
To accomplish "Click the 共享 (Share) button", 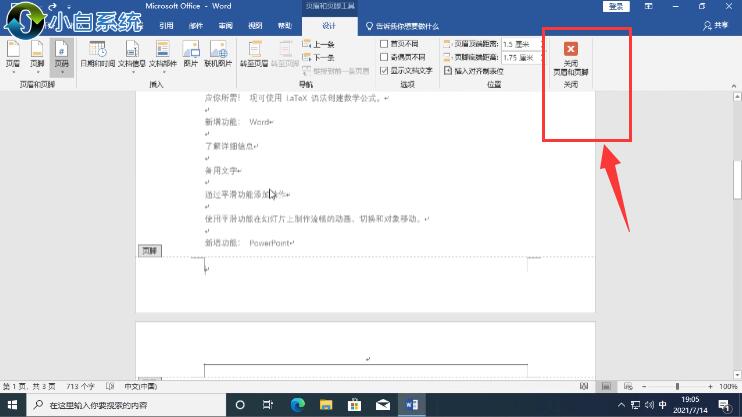I will [x=716, y=25].
